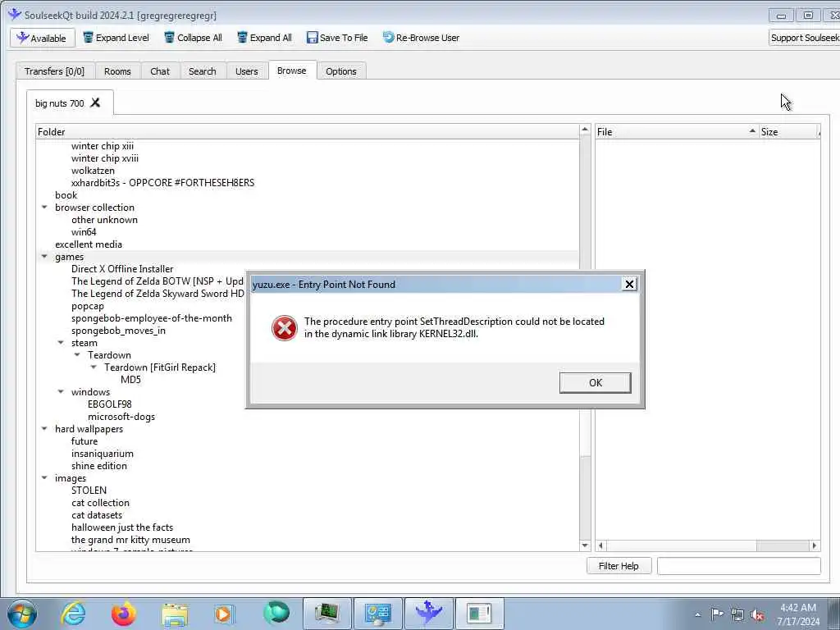The height and width of the screenshot is (630, 840).
Task: Click Collapse All in the toolbar
Action: pyautogui.click(x=193, y=38)
